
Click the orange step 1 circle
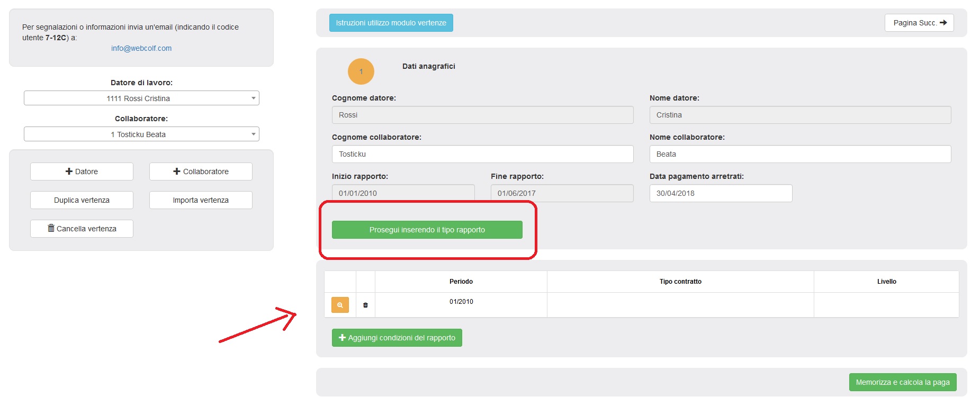pyautogui.click(x=361, y=71)
